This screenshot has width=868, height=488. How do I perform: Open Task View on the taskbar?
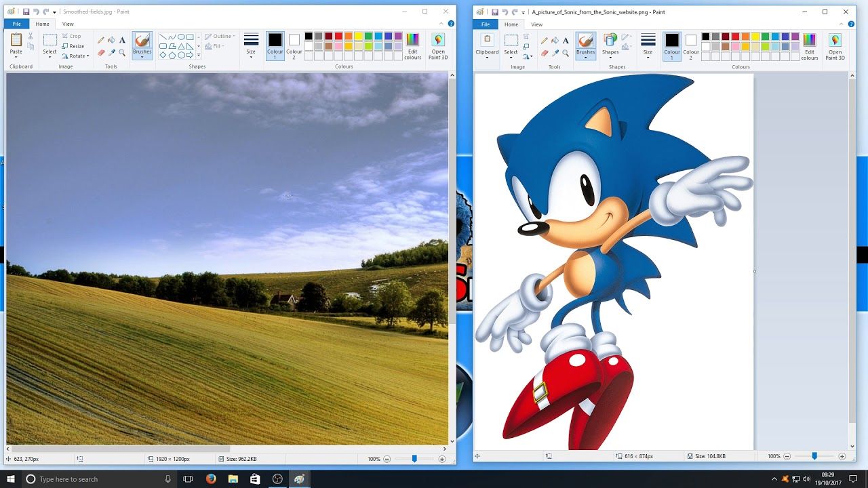point(188,479)
